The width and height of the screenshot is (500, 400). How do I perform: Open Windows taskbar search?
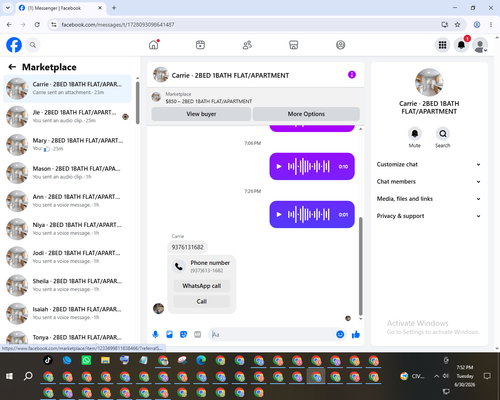pyautogui.click(x=28, y=376)
